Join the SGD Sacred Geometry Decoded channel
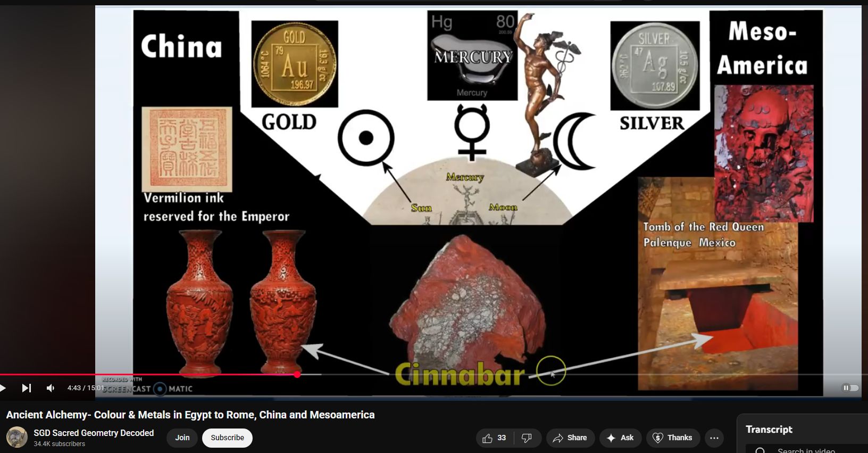Screen dimensions: 868x453 point(182,438)
